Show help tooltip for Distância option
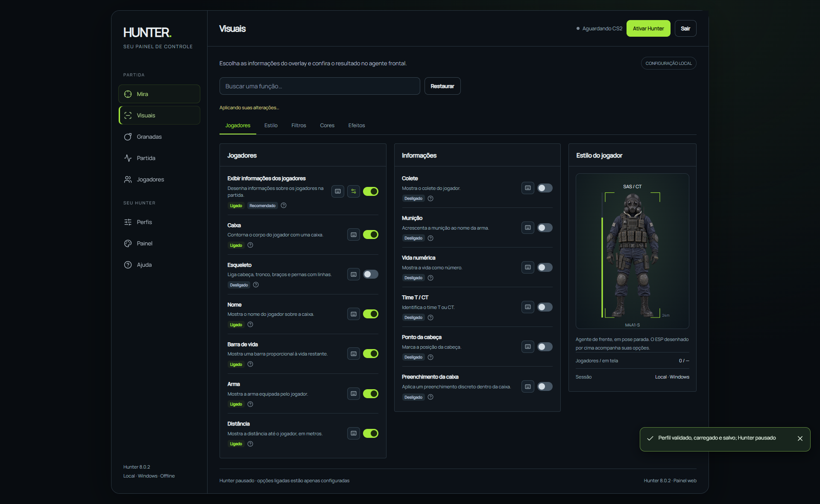The image size is (820, 504). tap(250, 444)
